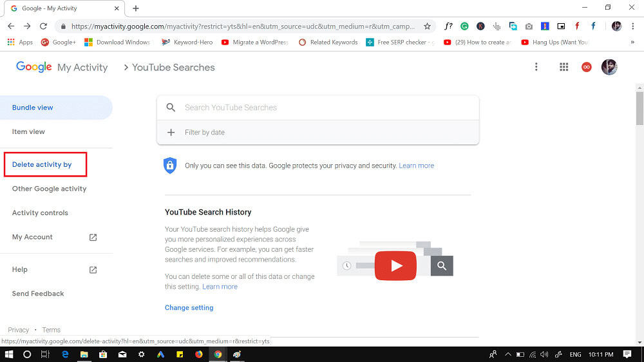Screen dimensions: 644x362
Task: Click the YouTube play illustration
Action: point(395,265)
